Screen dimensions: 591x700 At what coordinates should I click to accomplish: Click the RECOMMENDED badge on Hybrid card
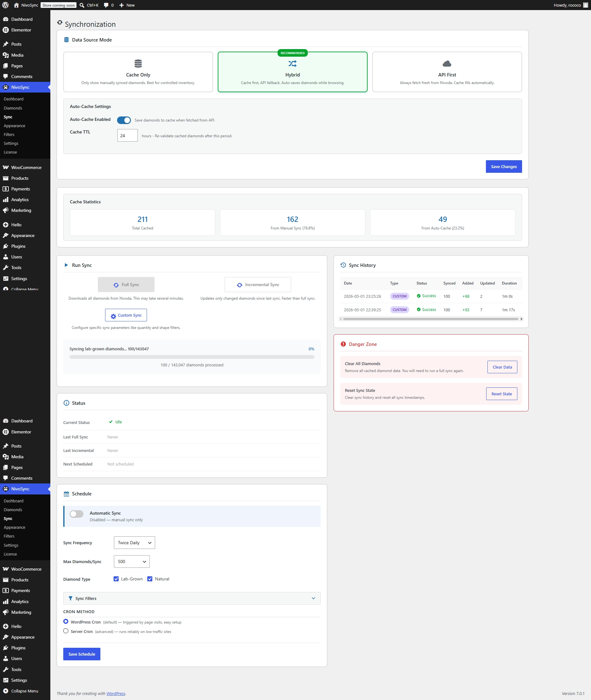point(292,53)
